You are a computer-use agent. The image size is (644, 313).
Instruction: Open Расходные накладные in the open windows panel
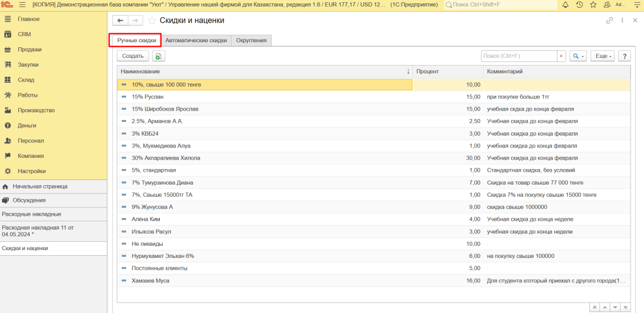32,214
